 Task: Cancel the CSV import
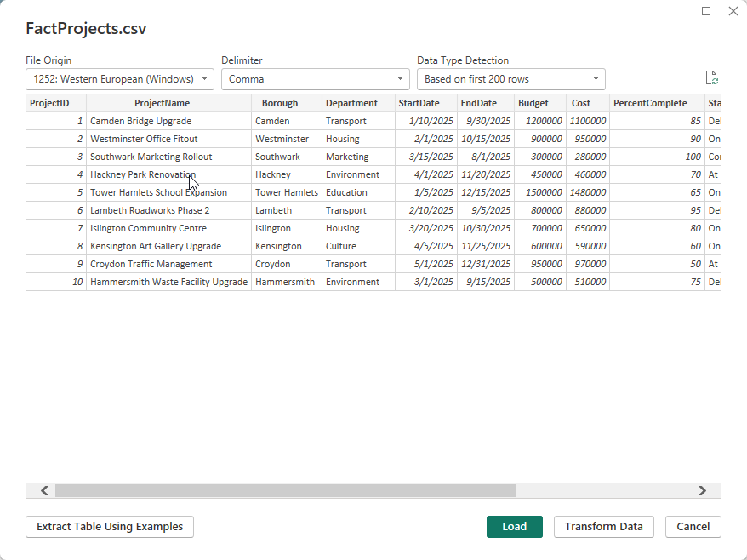point(693,527)
